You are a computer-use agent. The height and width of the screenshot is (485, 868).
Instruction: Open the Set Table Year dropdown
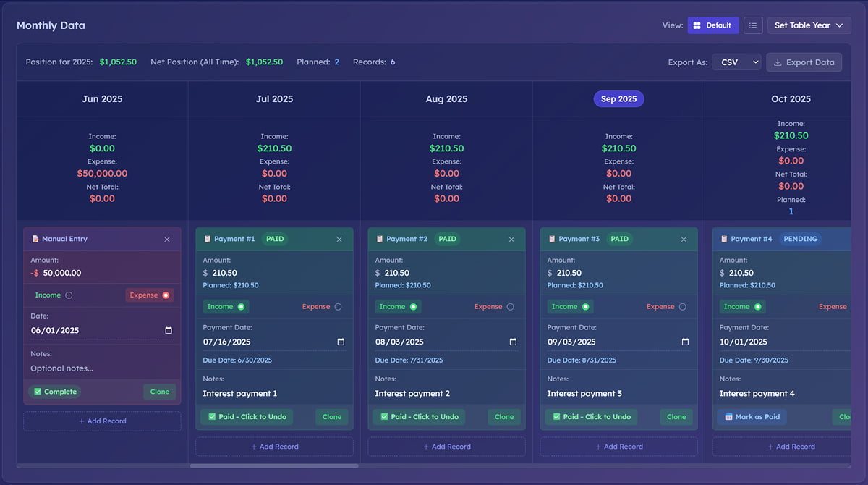click(808, 25)
